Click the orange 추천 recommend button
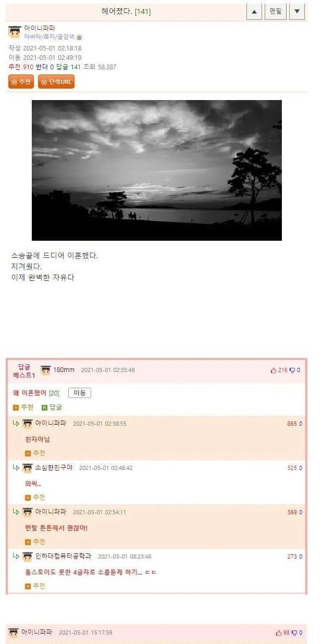 [21, 82]
